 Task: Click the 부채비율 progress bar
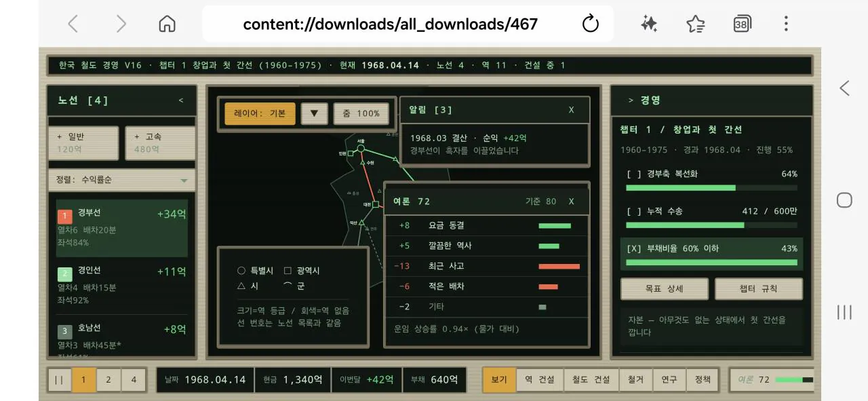coord(711,262)
